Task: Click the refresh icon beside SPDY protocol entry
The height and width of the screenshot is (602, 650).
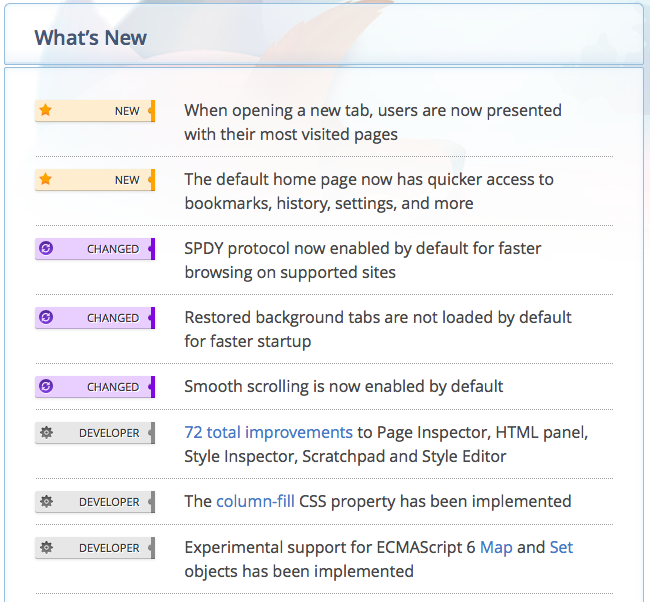Action: pos(45,248)
